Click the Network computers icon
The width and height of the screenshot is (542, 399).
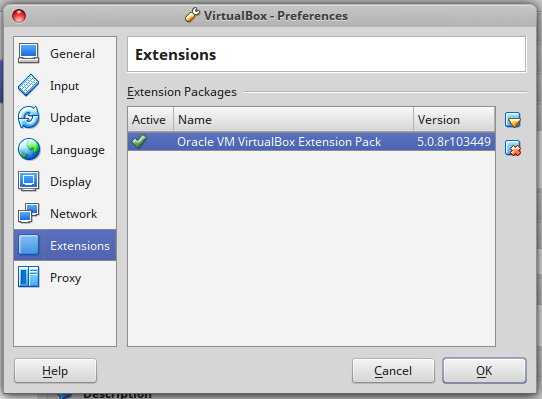point(29,213)
